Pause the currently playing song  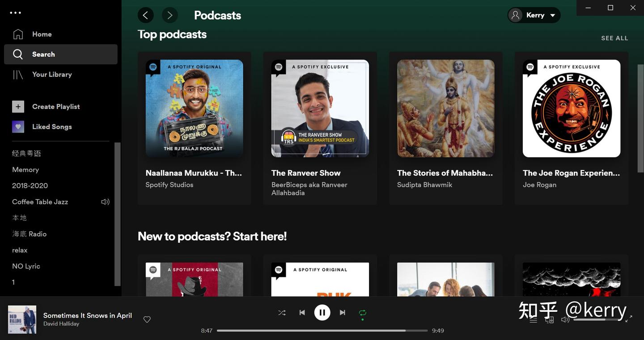point(322,311)
